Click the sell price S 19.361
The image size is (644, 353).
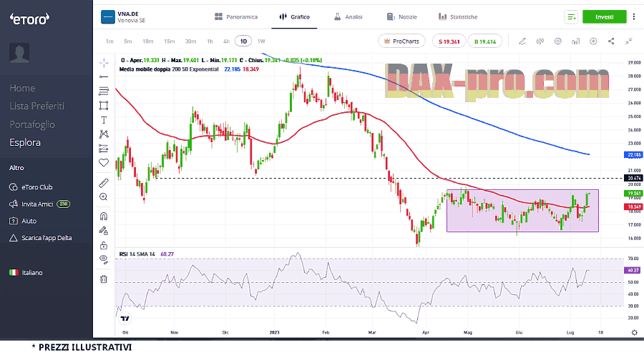[x=449, y=41]
